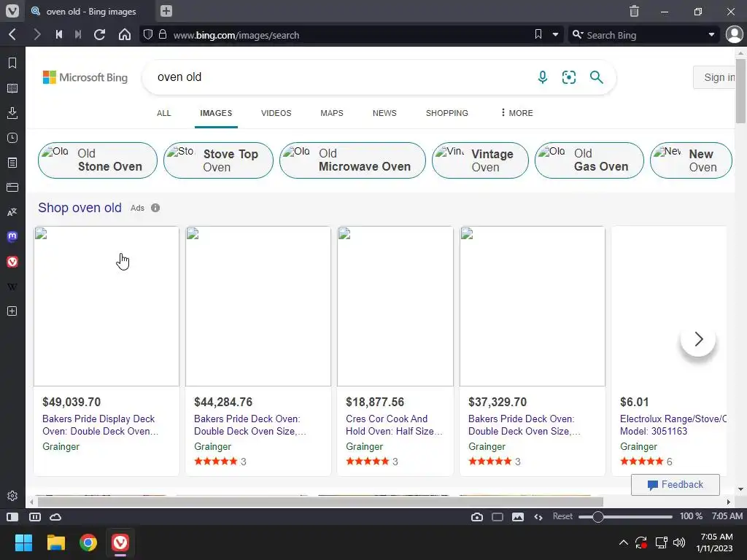The height and width of the screenshot is (560, 747).
Task: Select the Old Stone Oven suggestion
Action: pos(98,160)
